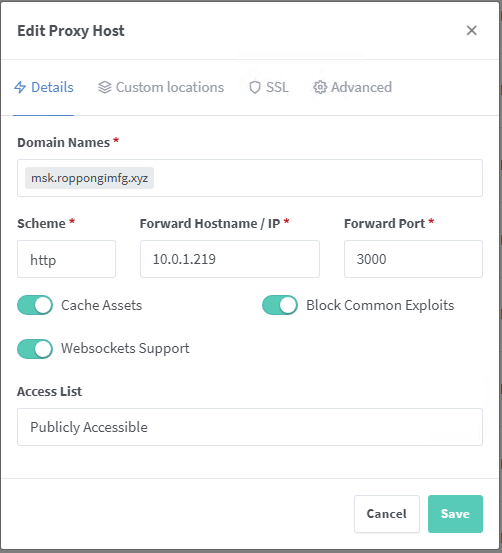This screenshot has width=502, height=553.
Task: Click the Forward Hostname / IP field
Action: point(230,259)
